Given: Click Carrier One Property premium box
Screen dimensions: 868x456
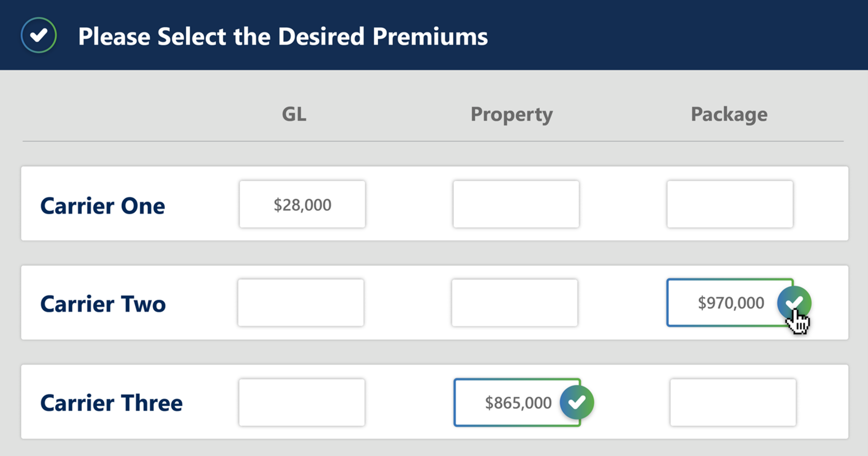Looking at the screenshot, I should click(516, 204).
